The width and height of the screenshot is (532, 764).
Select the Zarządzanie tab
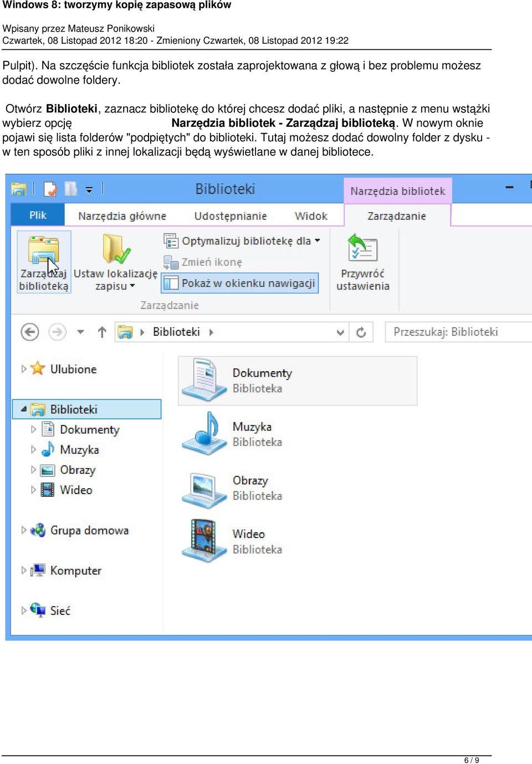point(397,216)
